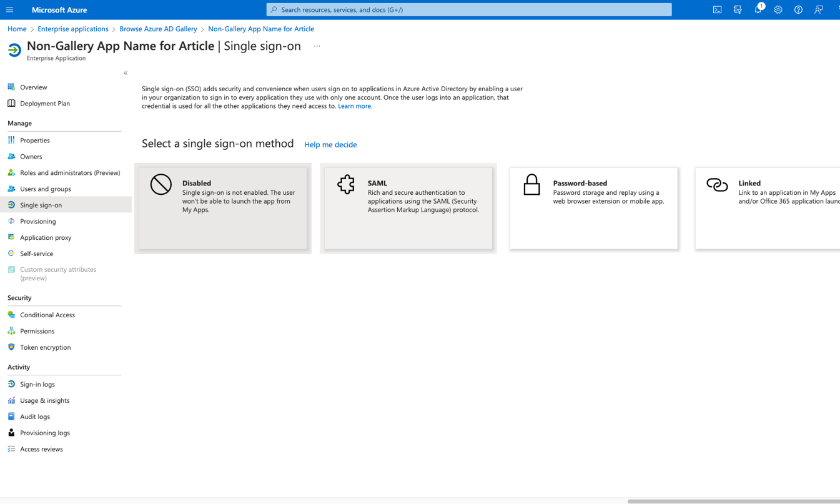Open Token encryption label
840x504 pixels.
[46, 347]
